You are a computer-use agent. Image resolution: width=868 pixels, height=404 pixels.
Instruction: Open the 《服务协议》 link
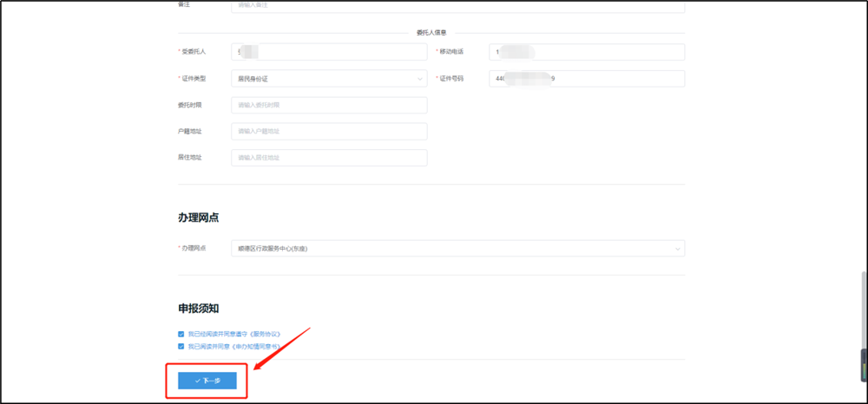click(266, 335)
